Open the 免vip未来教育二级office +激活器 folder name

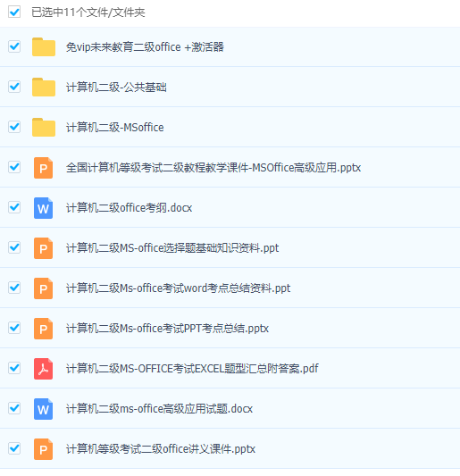[145, 47]
